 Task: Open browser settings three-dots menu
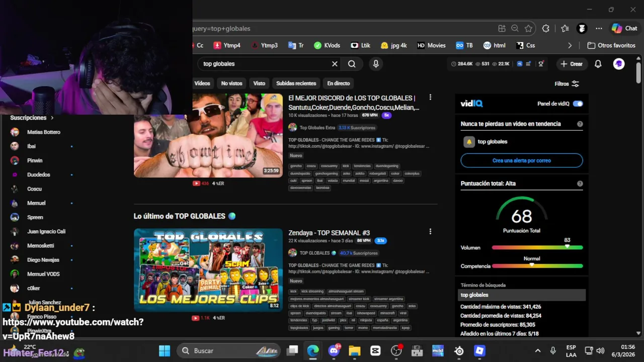pyautogui.click(x=599, y=29)
